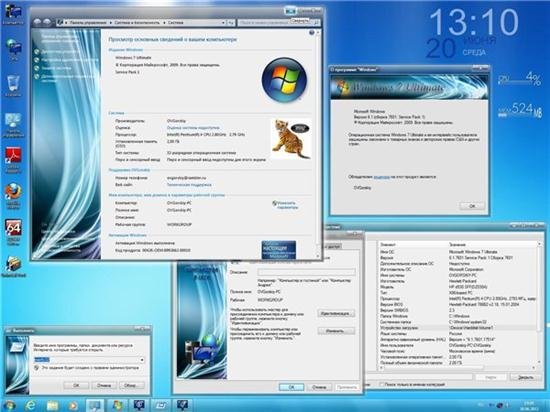550x412 pixels.
Task: Switch to the Run dialog taskbar button
Action: [161, 405]
